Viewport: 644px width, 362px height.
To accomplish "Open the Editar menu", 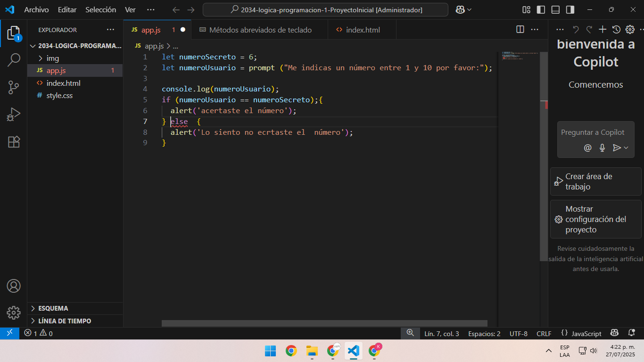I will [67, 9].
